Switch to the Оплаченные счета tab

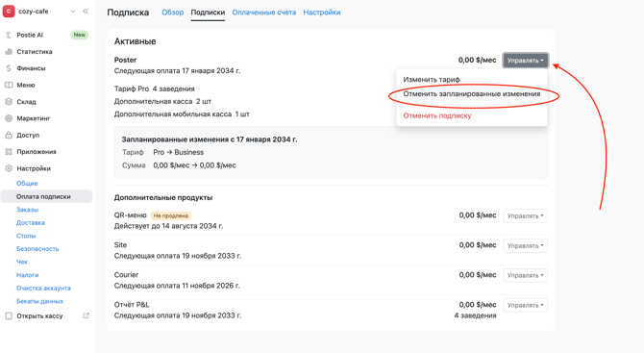pyautogui.click(x=264, y=13)
